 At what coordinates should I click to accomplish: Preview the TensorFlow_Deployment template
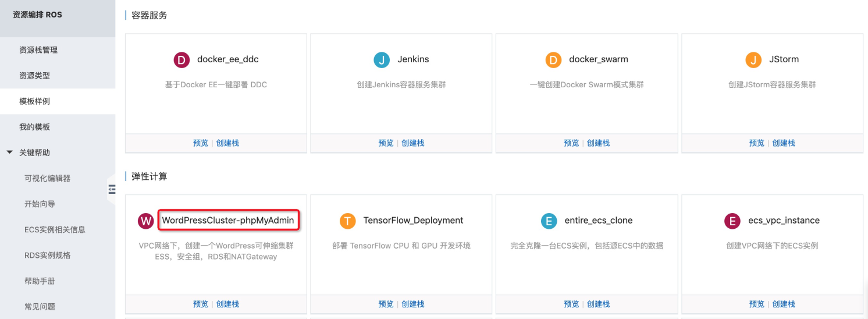pyautogui.click(x=386, y=304)
